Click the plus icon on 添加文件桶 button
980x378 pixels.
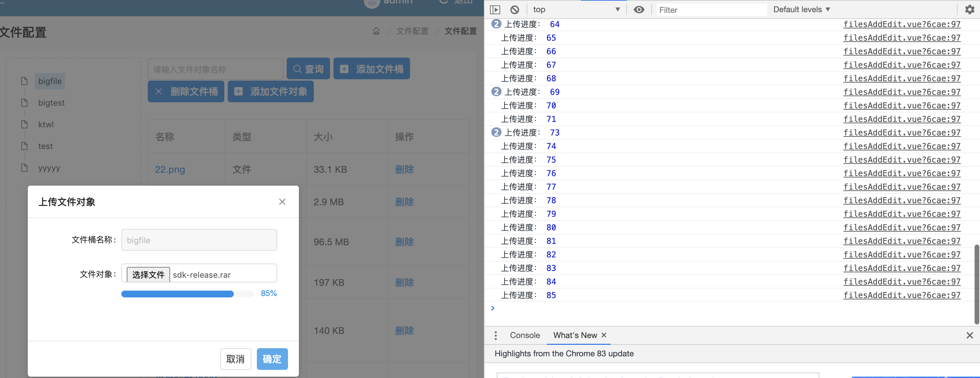[x=344, y=68]
